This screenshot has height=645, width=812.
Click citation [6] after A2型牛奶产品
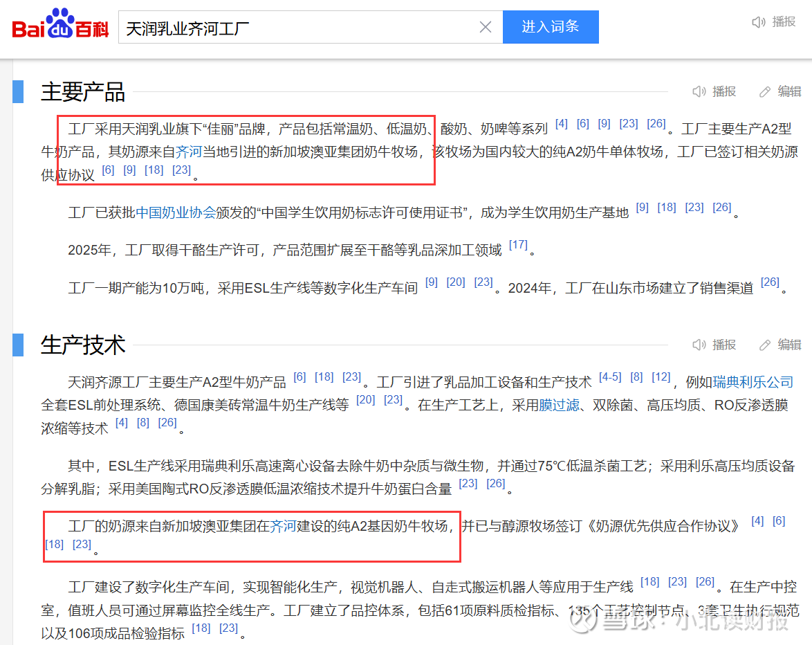[300, 377]
